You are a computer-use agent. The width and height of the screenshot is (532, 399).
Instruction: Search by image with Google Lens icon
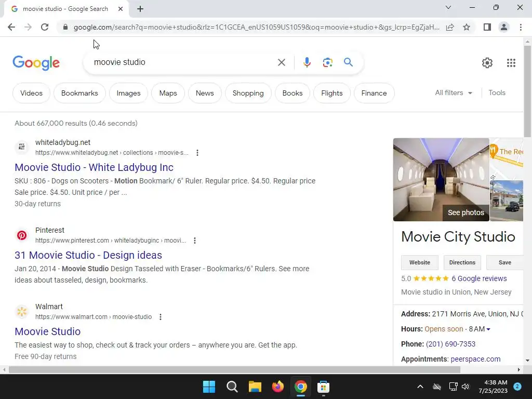point(327,62)
